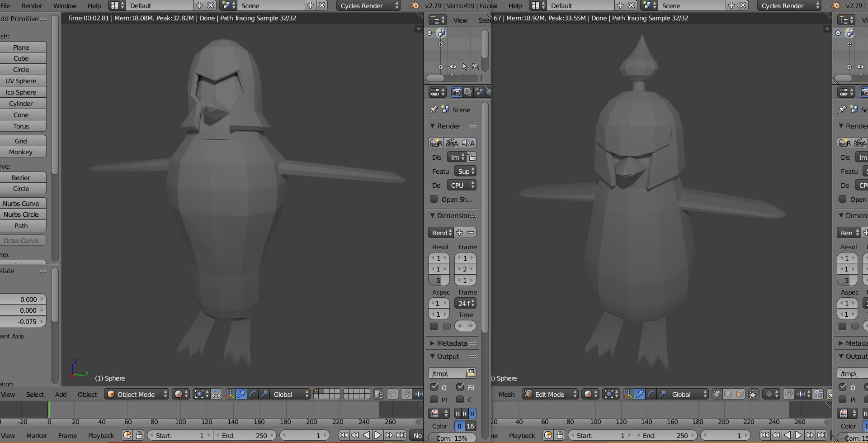This screenshot has width=868, height=443.
Task: Open pivot point selector in left viewport
Action: (x=202, y=394)
